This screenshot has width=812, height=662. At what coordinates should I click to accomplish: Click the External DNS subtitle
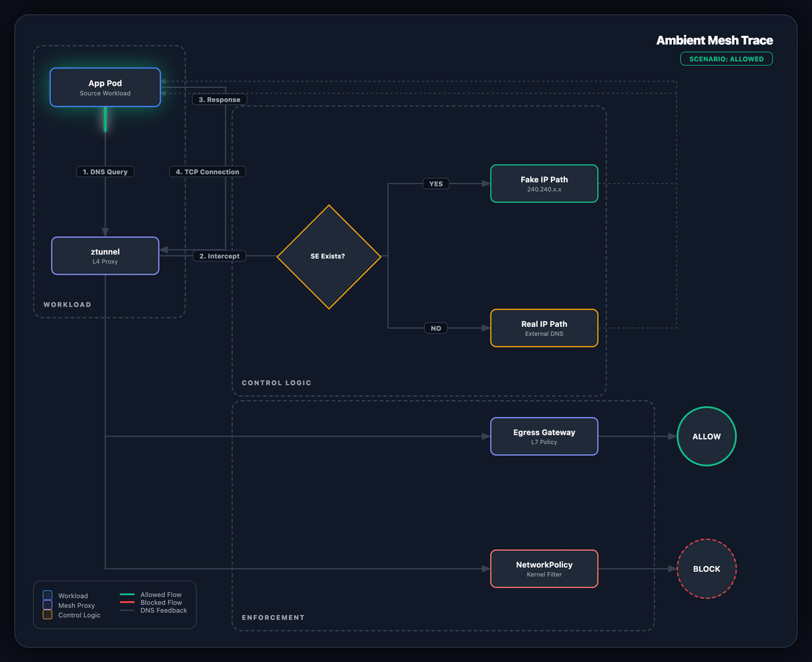coord(544,334)
